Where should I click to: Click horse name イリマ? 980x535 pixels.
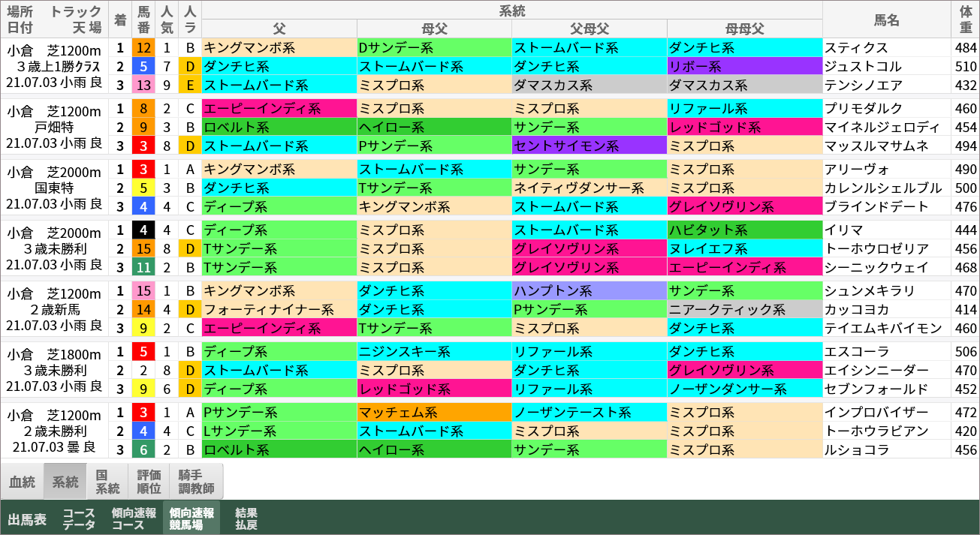point(844,230)
